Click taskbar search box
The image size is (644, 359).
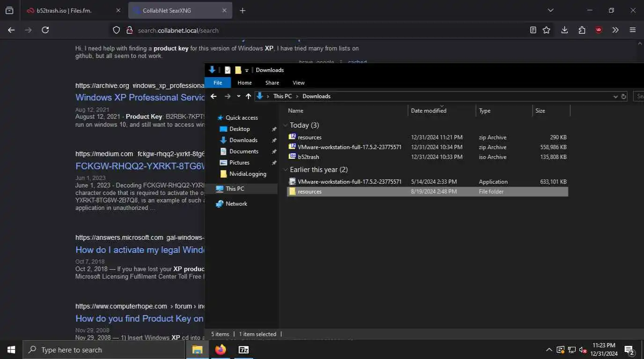point(104,350)
